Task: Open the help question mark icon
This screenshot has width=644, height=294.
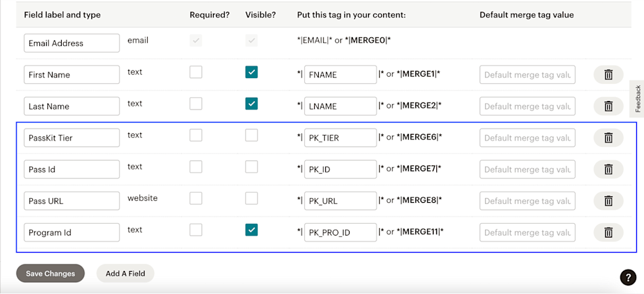Action: point(628,278)
